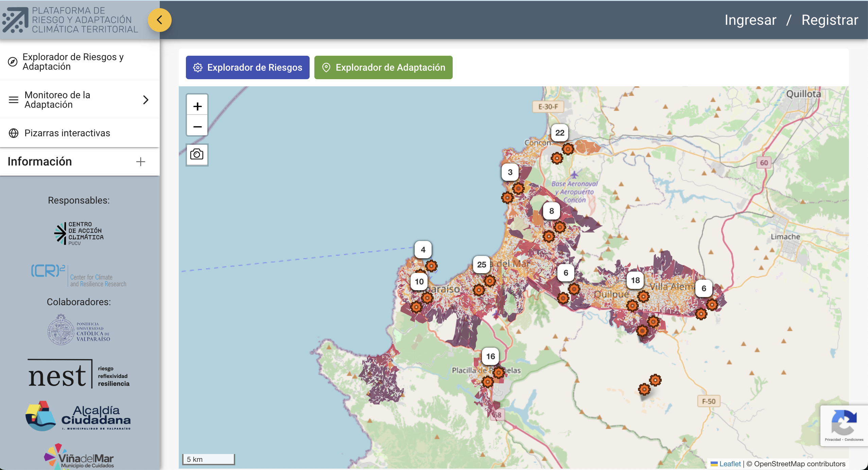This screenshot has height=470, width=868.
Task: Click the Centro de Acción Climática logo
Action: click(79, 233)
